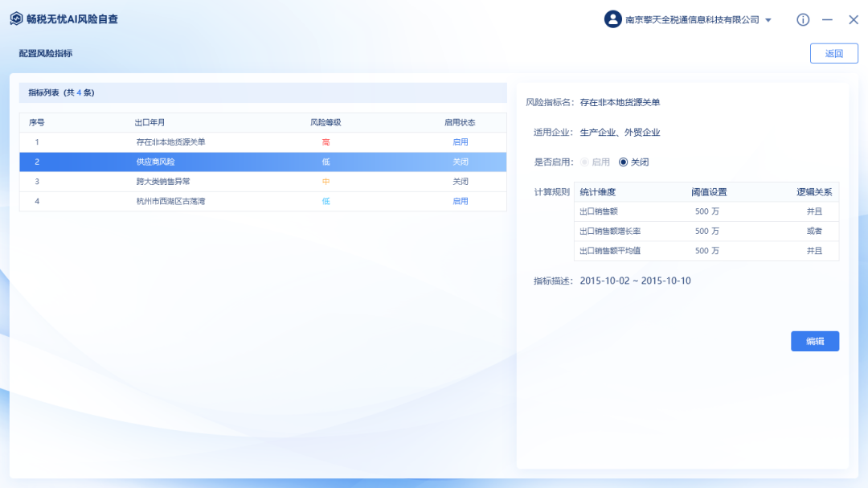The height and width of the screenshot is (488, 868).
Task: Click the 阈值设置 column header
Action: point(709,192)
